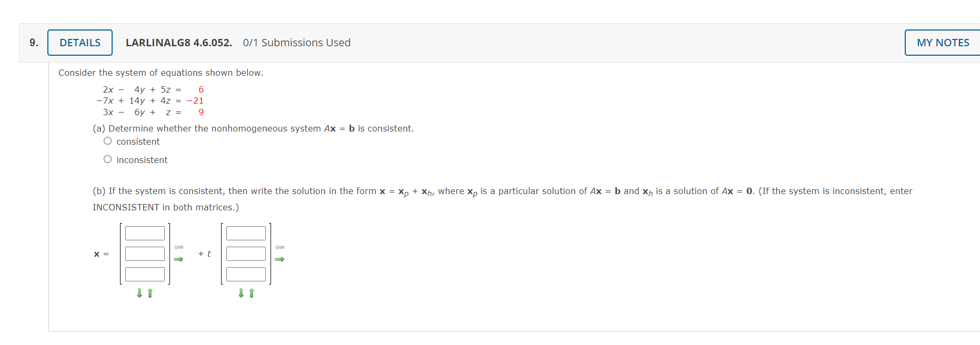Click the middle entry field of the first matrix
The image size is (980, 345).
tap(145, 253)
